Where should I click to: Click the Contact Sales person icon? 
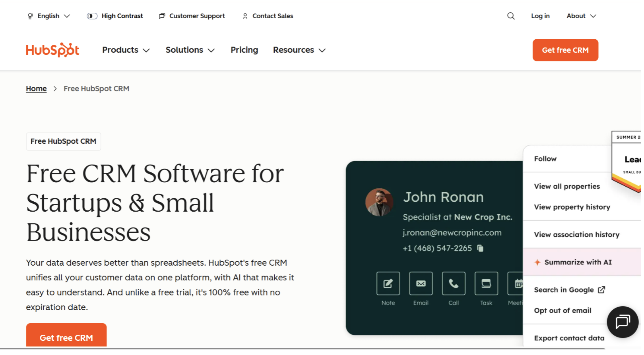click(x=245, y=16)
